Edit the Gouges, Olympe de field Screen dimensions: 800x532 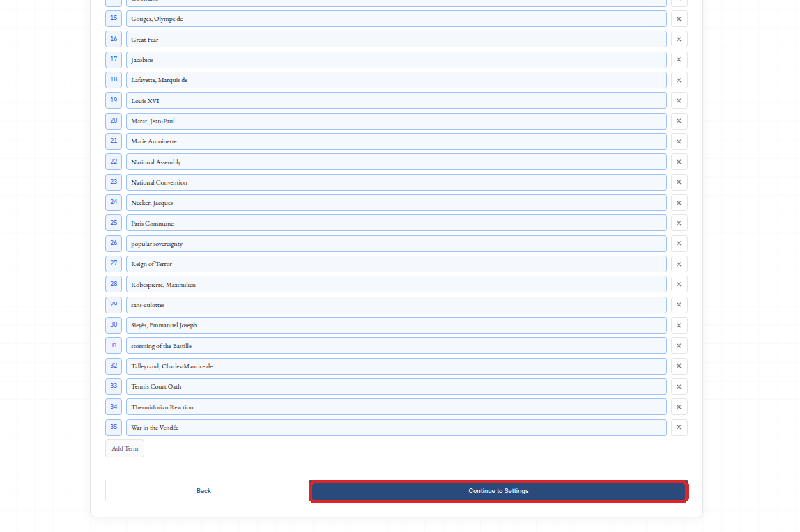coord(397,19)
